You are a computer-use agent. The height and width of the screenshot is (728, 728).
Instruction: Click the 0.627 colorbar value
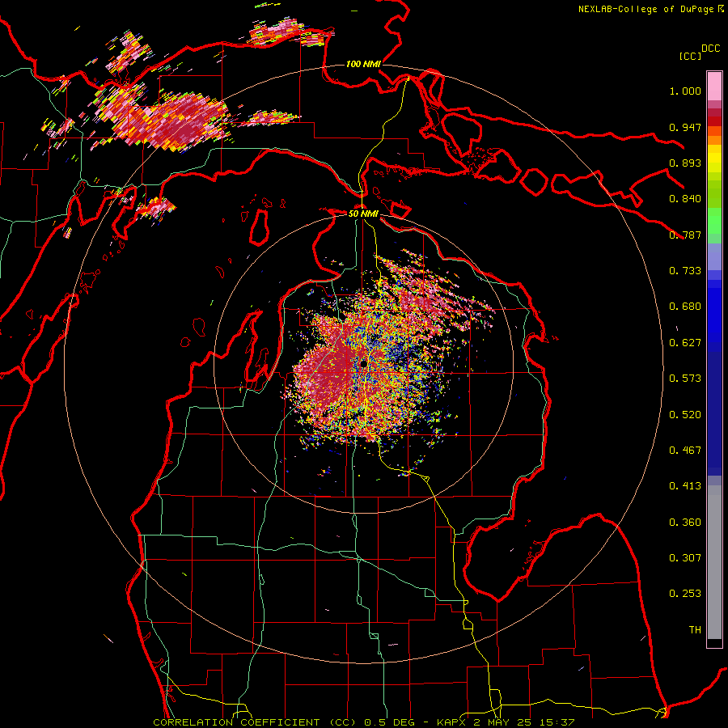tap(685, 343)
